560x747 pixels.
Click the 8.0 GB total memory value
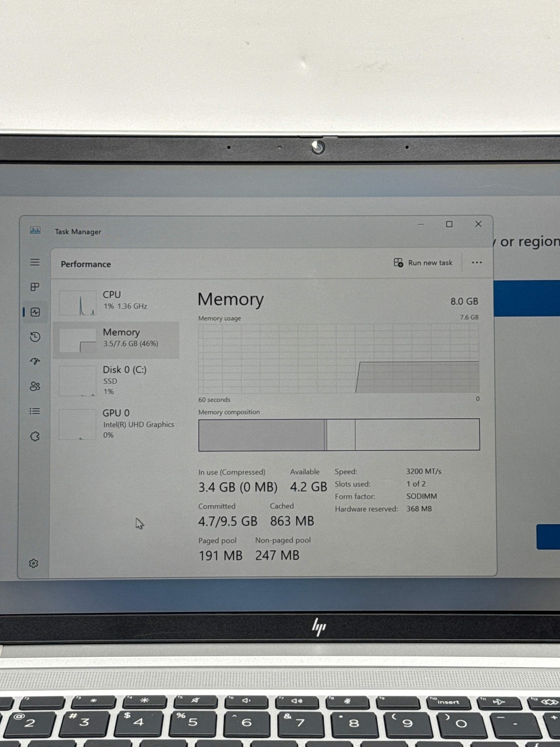(x=464, y=302)
